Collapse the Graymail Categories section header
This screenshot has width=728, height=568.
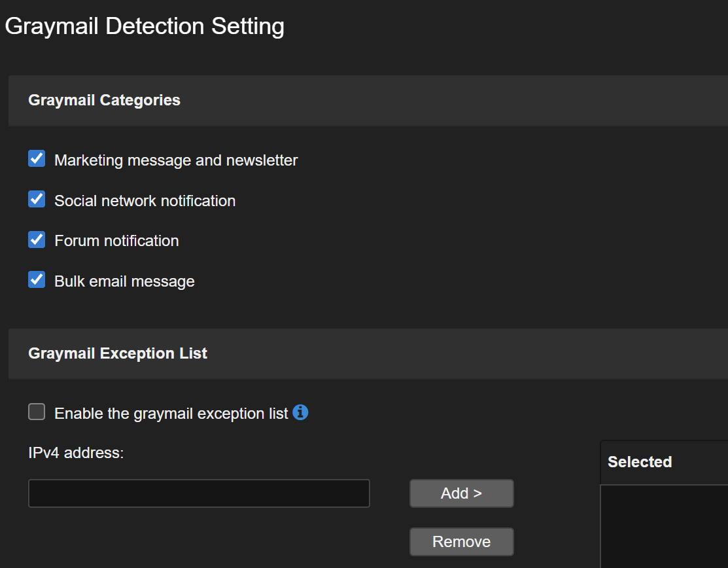point(105,100)
